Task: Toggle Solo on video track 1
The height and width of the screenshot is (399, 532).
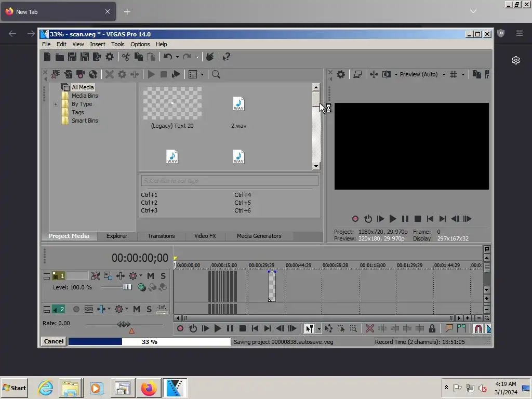Action: (163, 276)
